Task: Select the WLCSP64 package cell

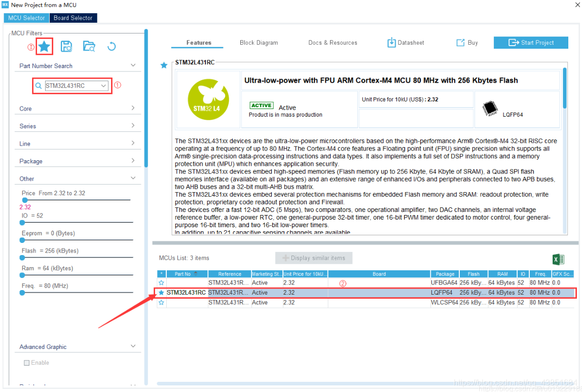Action: [444, 303]
